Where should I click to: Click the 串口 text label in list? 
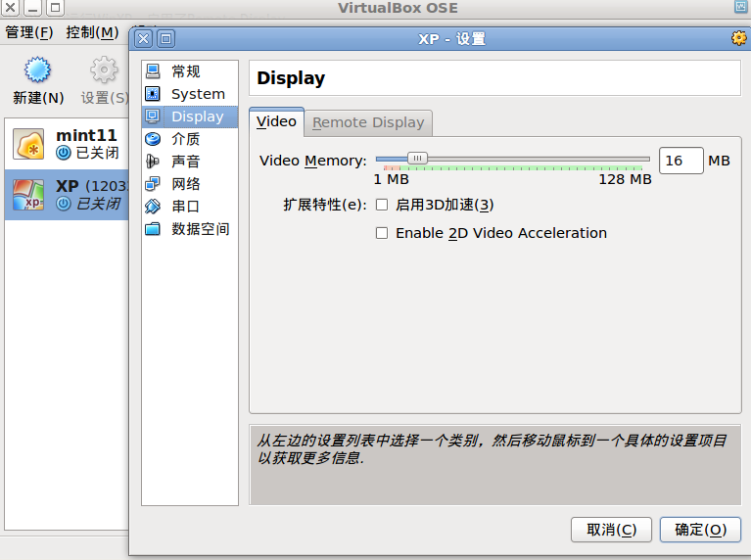(x=186, y=207)
